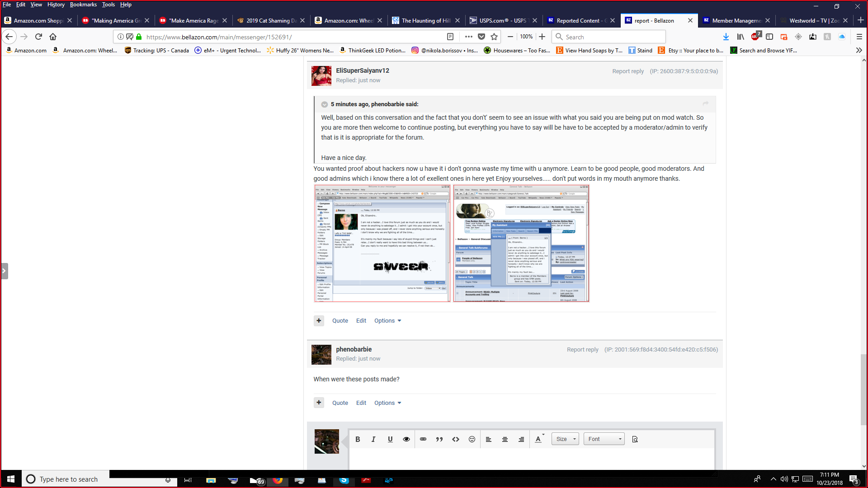Viewport: 868px width, 488px height.
Task: Toggle italic formatting in editor
Action: pyautogui.click(x=373, y=439)
